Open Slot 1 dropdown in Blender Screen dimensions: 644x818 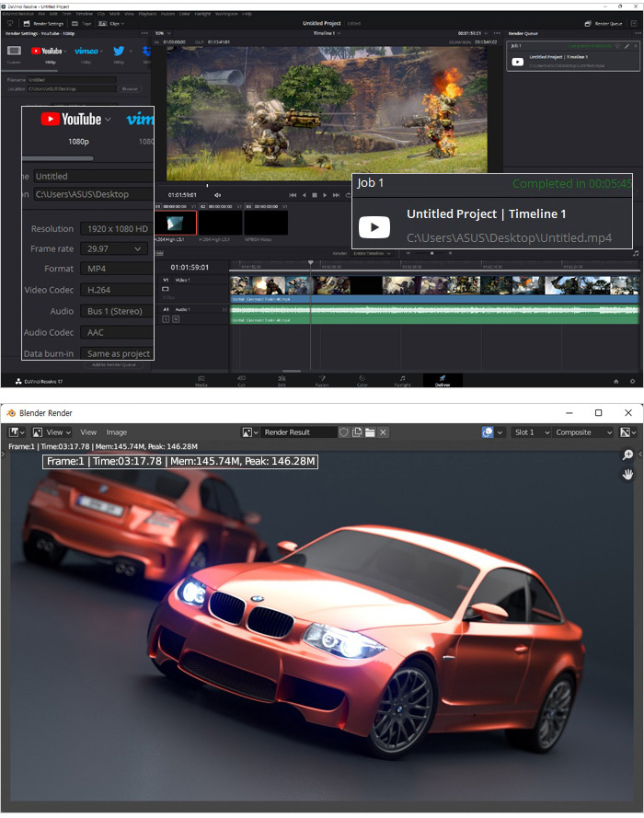pos(532,432)
